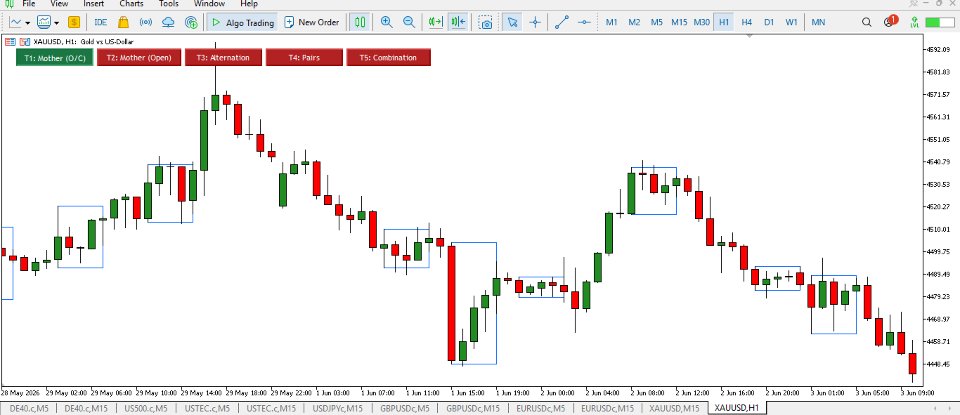960x415 pixels.
Task: Switch to USDJPYc,M15 chart tab
Action: point(339,408)
